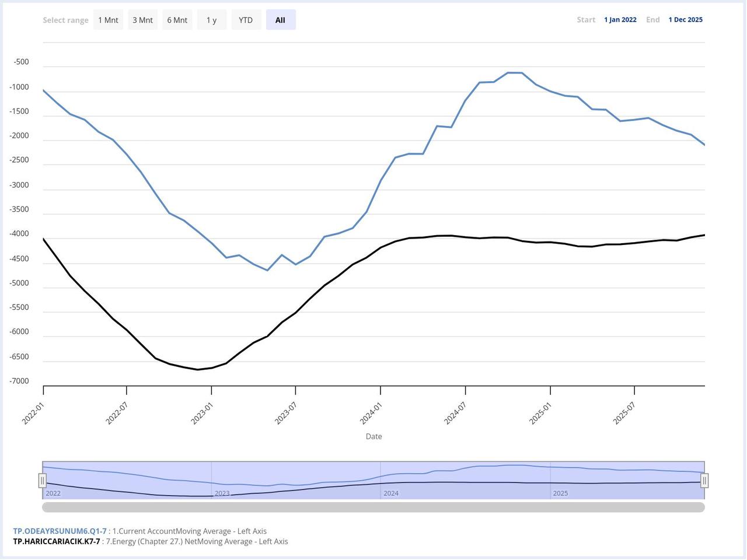Select the YTD range button
Viewport: 747px width, 560px height.
[246, 19]
